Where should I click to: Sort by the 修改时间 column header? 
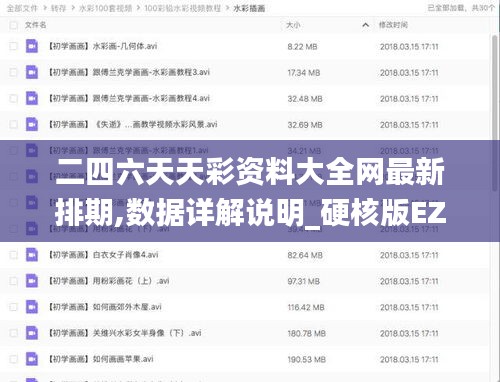point(393,25)
